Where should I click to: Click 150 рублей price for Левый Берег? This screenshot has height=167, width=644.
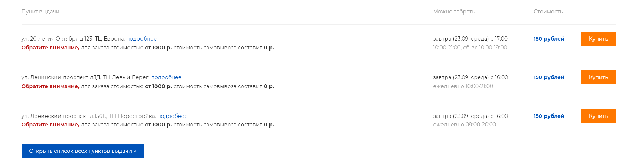pyautogui.click(x=549, y=77)
